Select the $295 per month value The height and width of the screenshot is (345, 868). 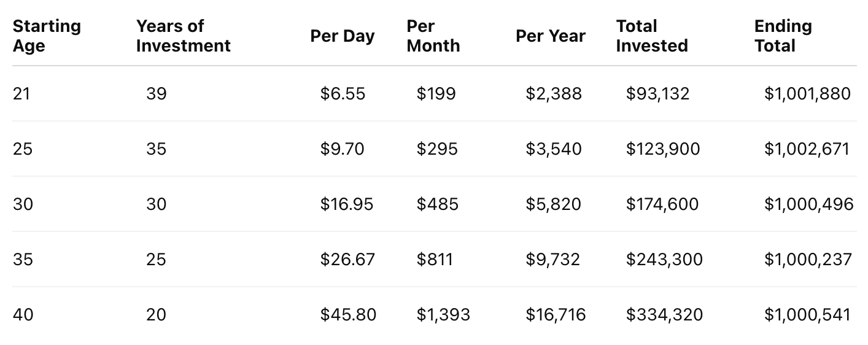point(436,149)
